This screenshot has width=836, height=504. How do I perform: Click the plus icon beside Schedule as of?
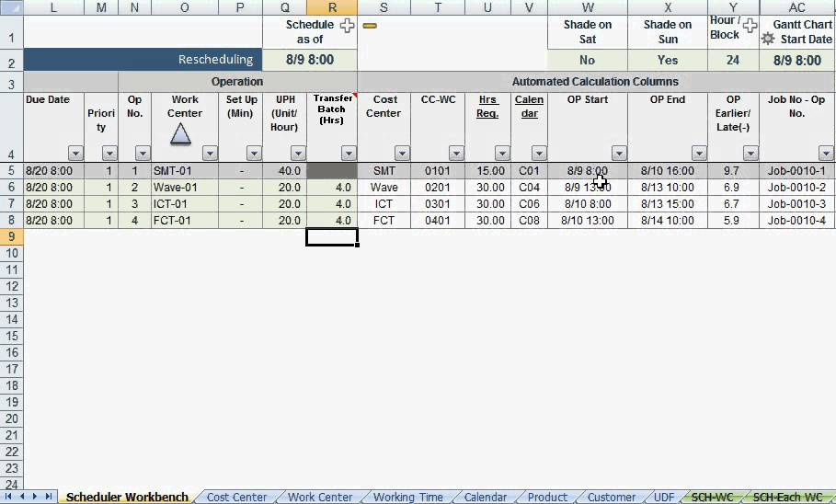[x=347, y=26]
